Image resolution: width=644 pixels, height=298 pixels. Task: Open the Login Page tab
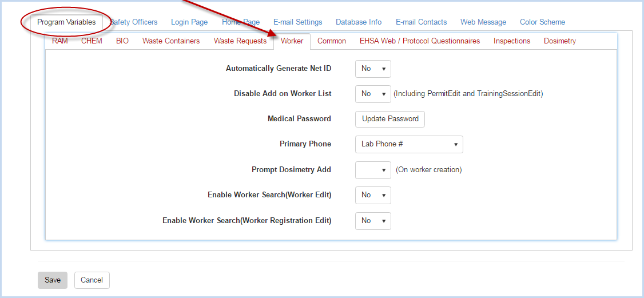[x=189, y=22]
